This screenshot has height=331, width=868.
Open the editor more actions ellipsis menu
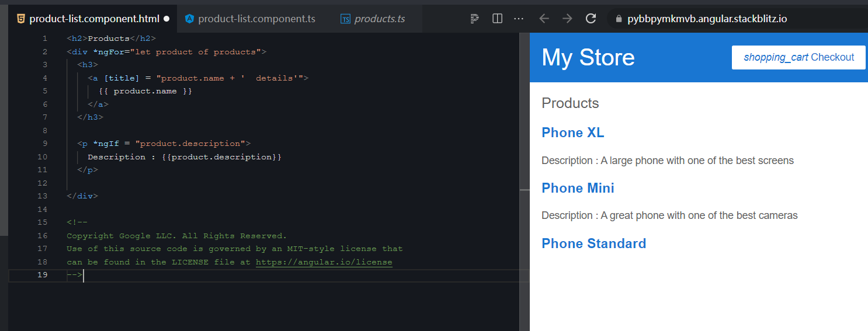519,19
